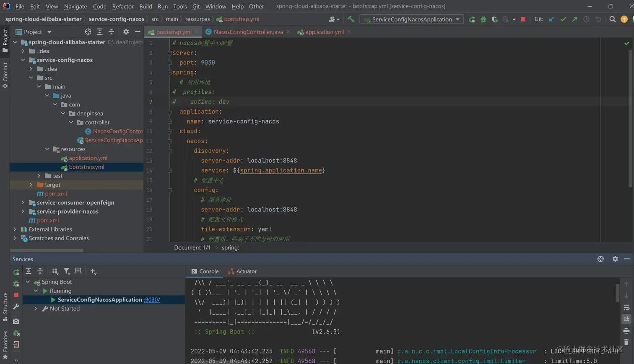Toggle the Structure tool window stripe button
This screenshot has width=634, height=364.
(5, 307)
